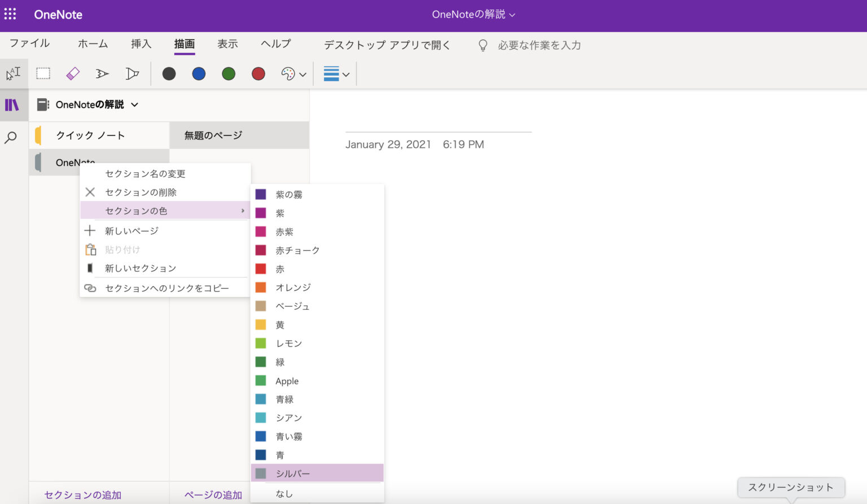Click the OneNote brand title

pyautogui.click(x=58, y=15)
